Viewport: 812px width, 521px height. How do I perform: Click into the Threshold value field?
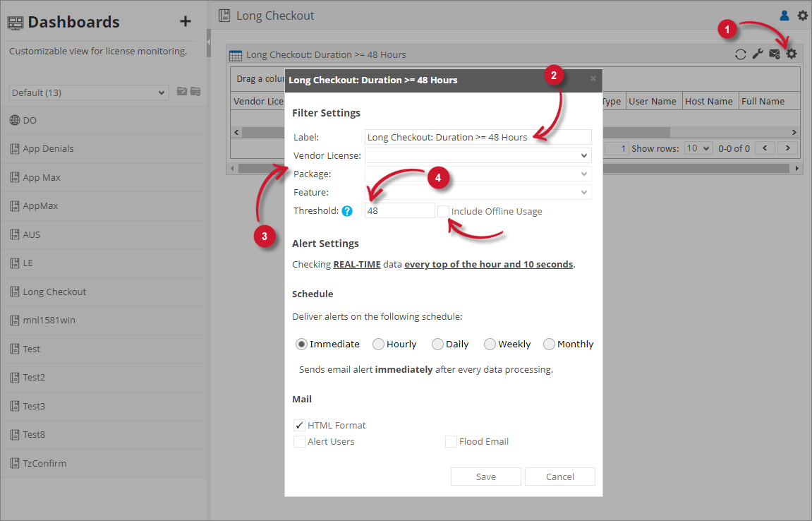400,210
